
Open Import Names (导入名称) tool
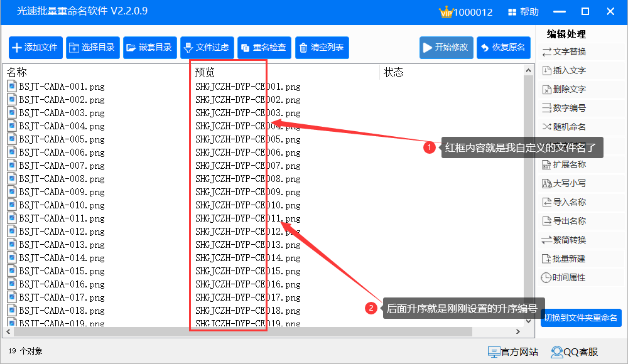[x=565, y=202]
